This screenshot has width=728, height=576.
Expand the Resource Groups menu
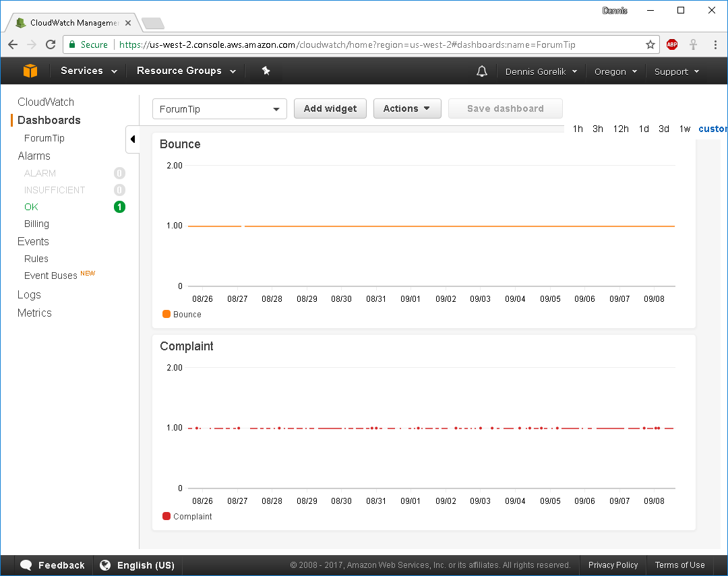[x=186, y=71]
